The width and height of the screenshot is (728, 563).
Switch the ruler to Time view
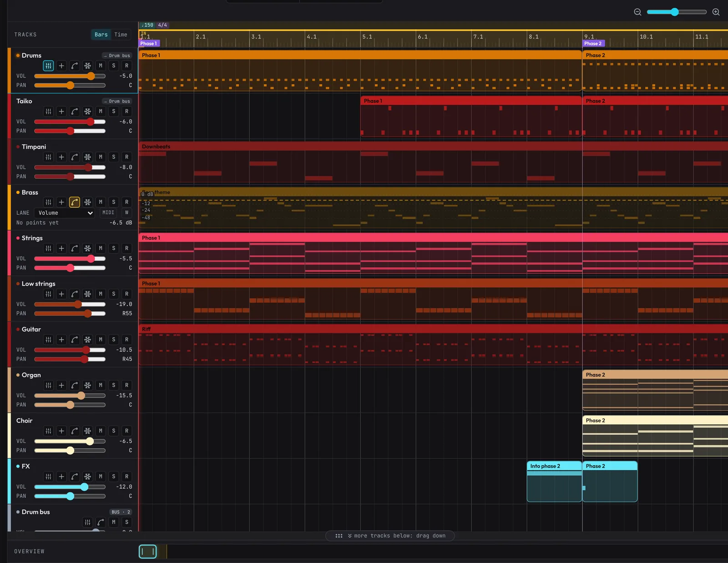click(121, 35)
